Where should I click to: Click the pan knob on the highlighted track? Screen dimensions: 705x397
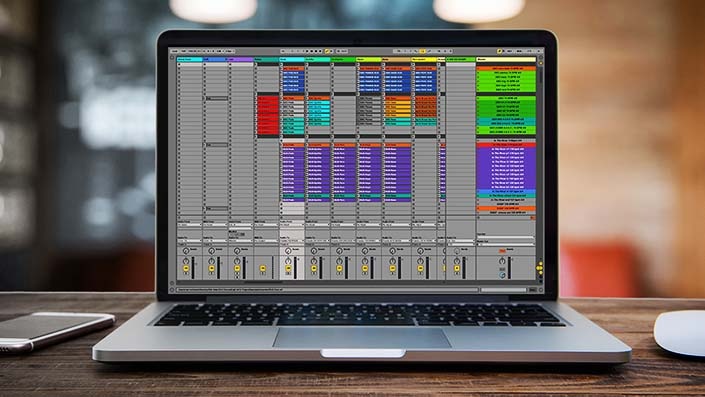tap(288, 261)
